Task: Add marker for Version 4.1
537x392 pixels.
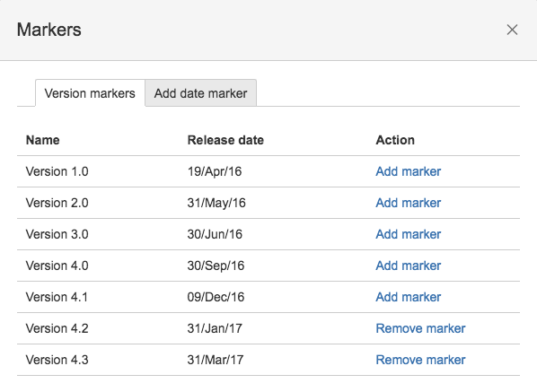Action: click(409, 297)
